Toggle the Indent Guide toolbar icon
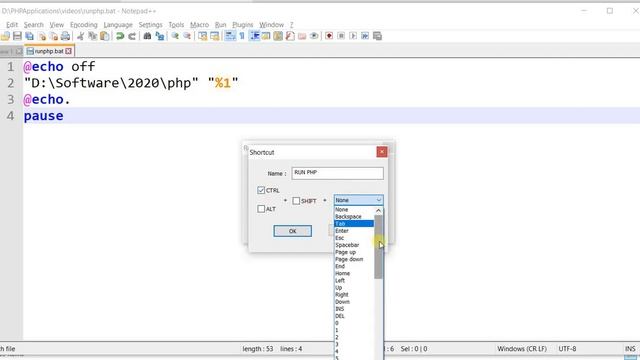The height and width of the screenshot is (360, 640). click(255, 36)
